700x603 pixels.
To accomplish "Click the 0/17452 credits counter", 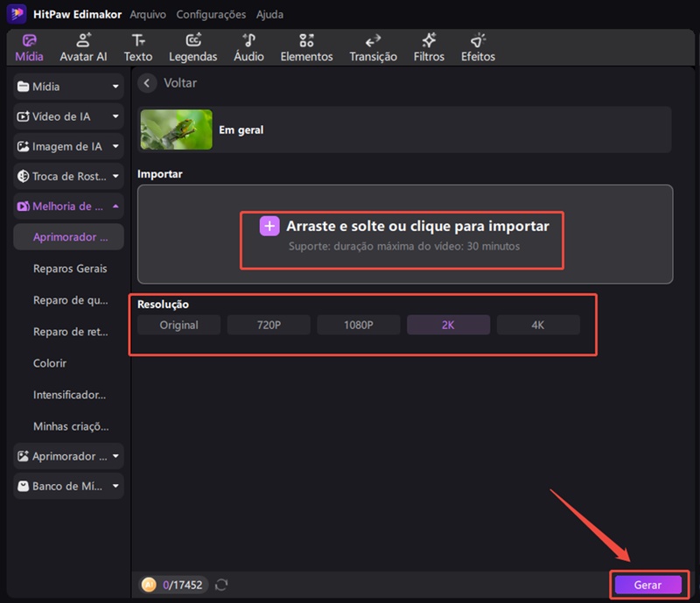I will [182, 585].
